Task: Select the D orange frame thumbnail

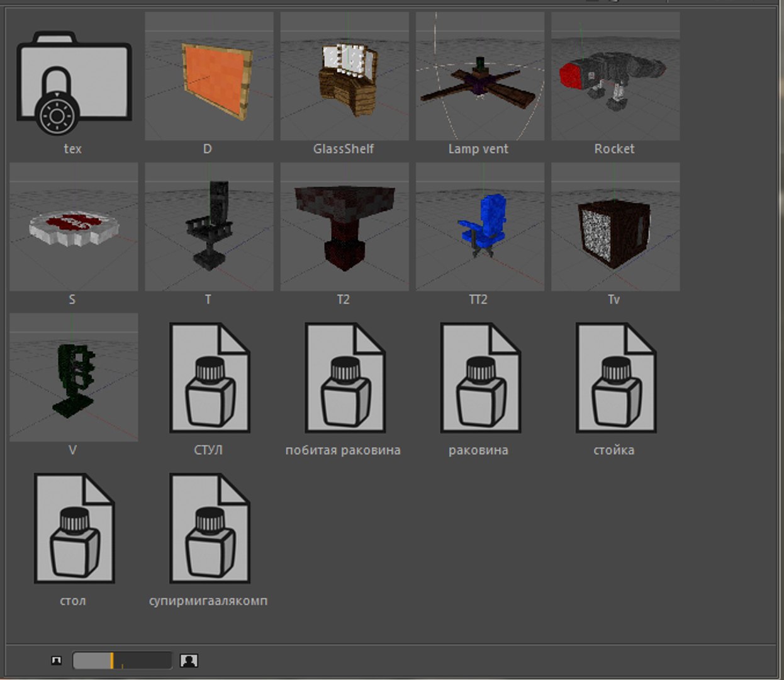Action: [209, 76]
